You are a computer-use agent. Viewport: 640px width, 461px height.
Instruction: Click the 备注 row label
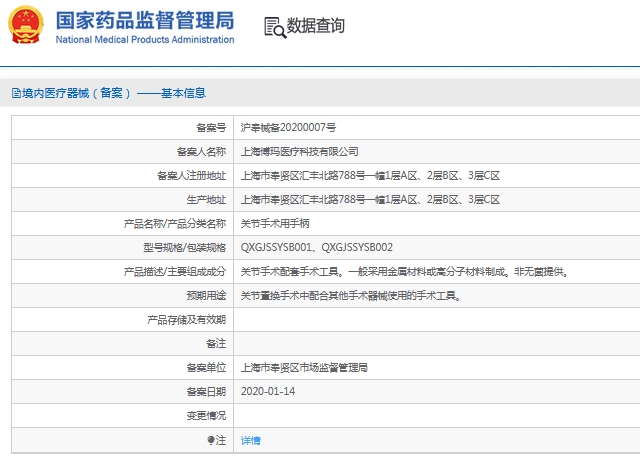tap(216, 343)
